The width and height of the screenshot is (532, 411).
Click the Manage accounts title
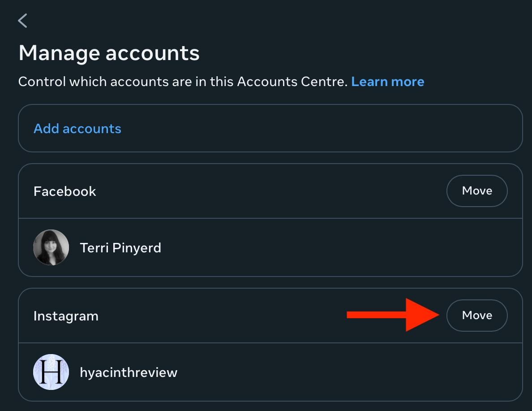pyautogui.click(x=109, y=52)
